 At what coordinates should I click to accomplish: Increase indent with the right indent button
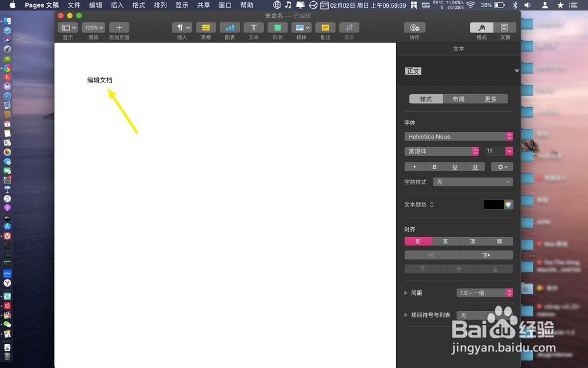(486, 255)
